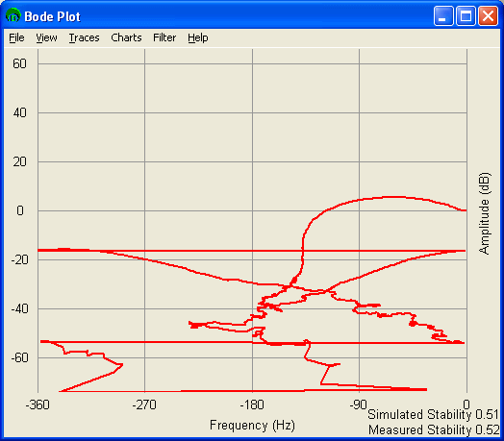The height and width of the screenshot is (441, 504).
Task: Click the -40 tick label on y-axis
Action: pos(18,308)
